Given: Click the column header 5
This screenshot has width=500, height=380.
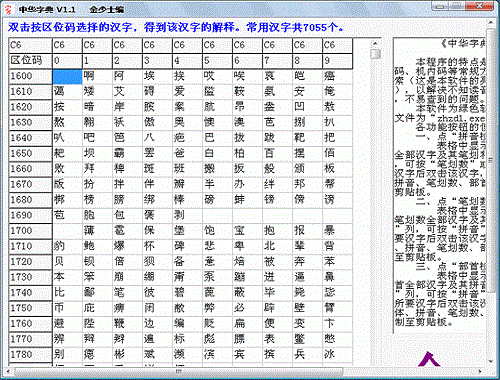Looking at the screenshot, I should [x=217, y=61].
